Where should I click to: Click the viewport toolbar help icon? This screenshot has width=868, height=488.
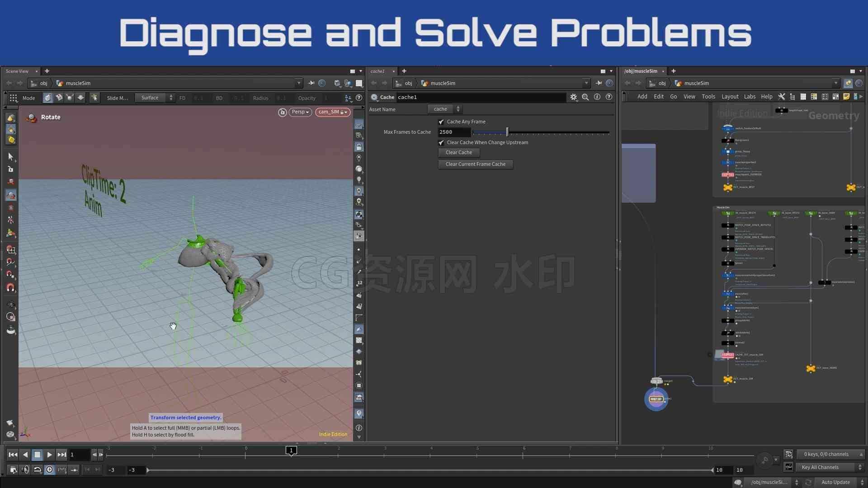coord(359,98)
